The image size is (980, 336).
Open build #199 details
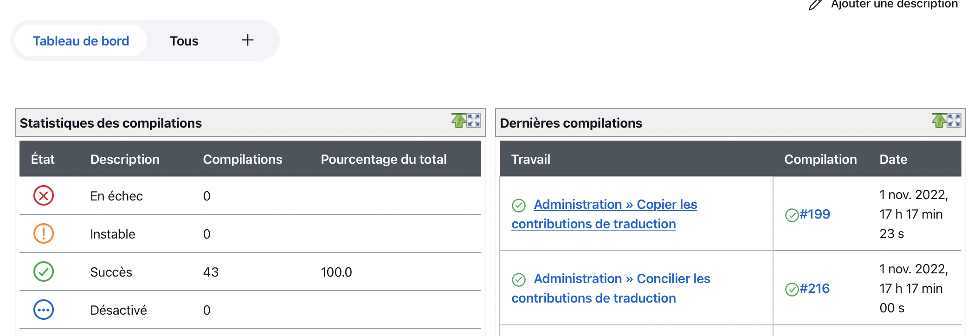815,214
